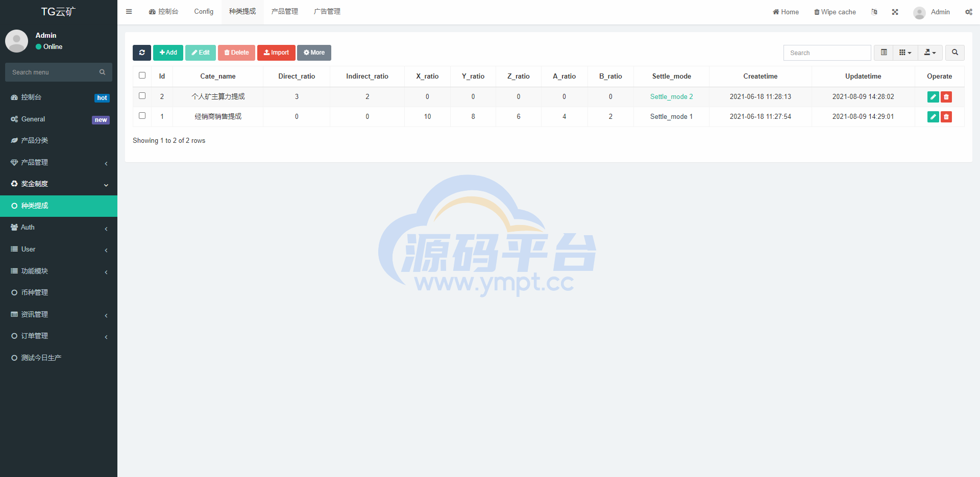Switch to the 种类提成 top tab

242,12
